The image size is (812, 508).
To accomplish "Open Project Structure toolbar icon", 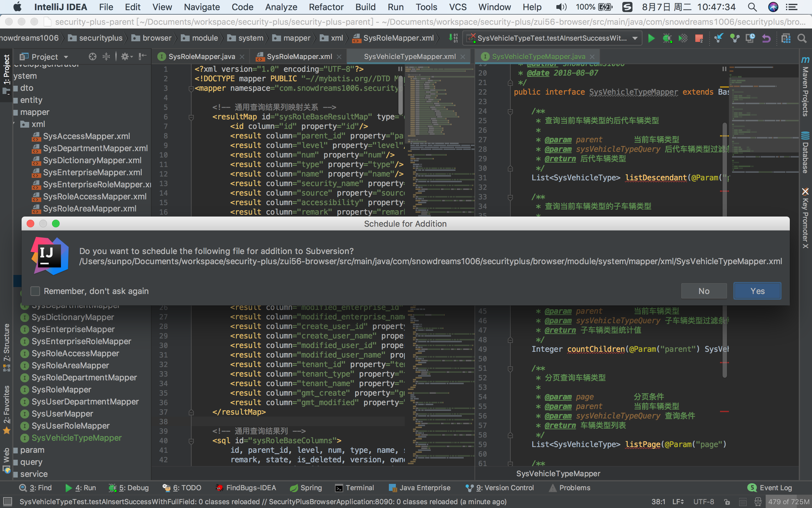I will point(786,38).
